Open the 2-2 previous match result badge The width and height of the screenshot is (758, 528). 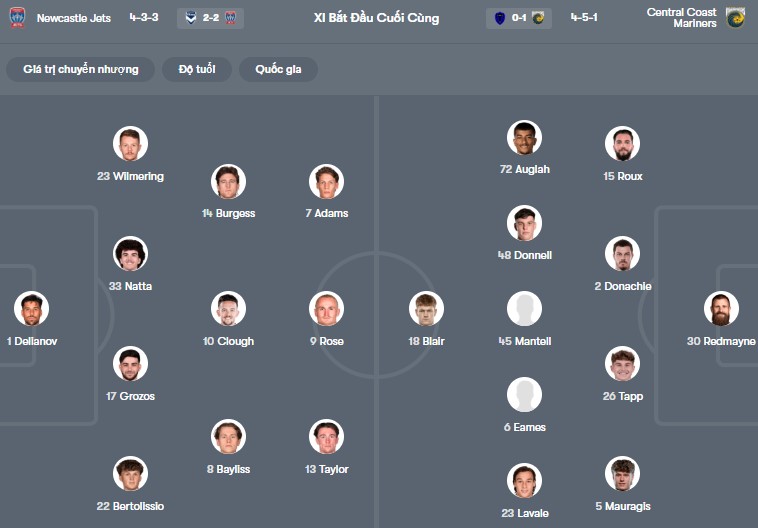(210, 18)
